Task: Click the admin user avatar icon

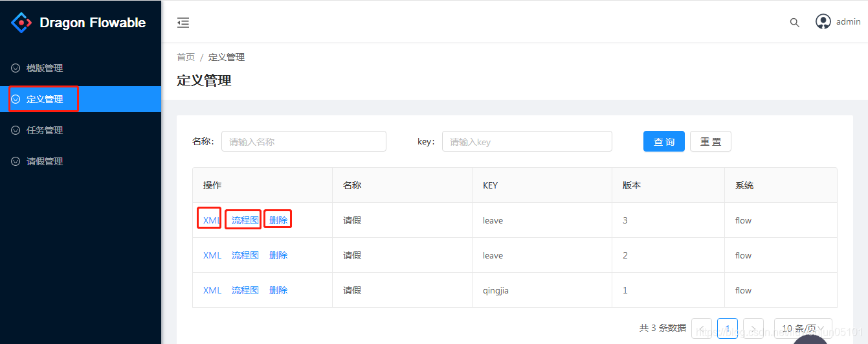Action: [x=823, y=21]
